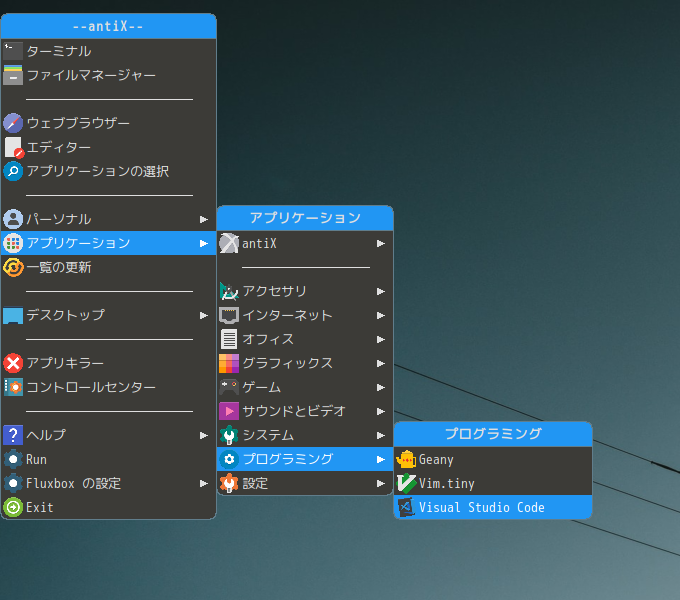Expand the インターネット submenu arrow

coord(381,316)
